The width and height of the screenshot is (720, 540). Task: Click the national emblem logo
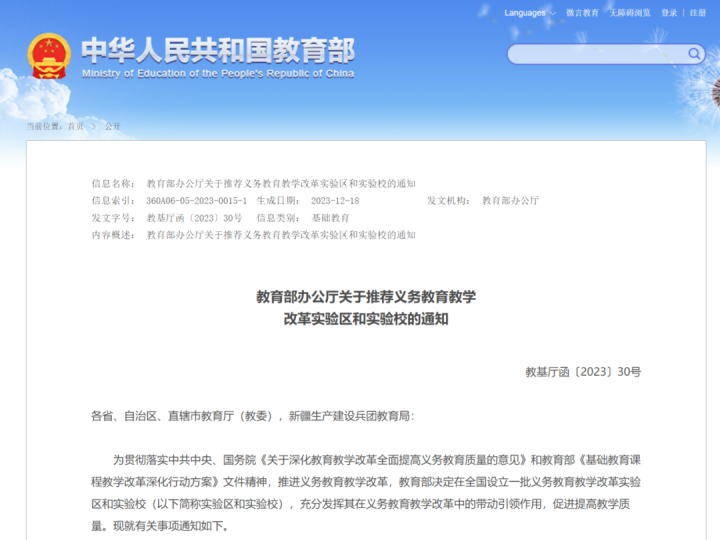pos(49,56)
